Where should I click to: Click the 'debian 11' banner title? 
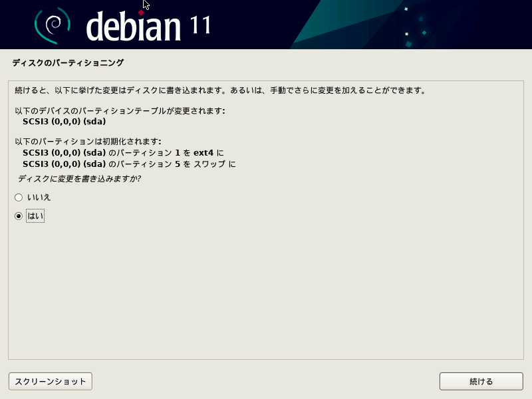148,26
